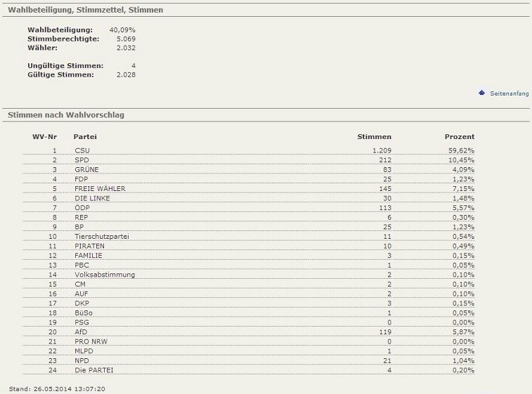
Task: Click Wähler value 2.032
Action: tap(126, 48)
